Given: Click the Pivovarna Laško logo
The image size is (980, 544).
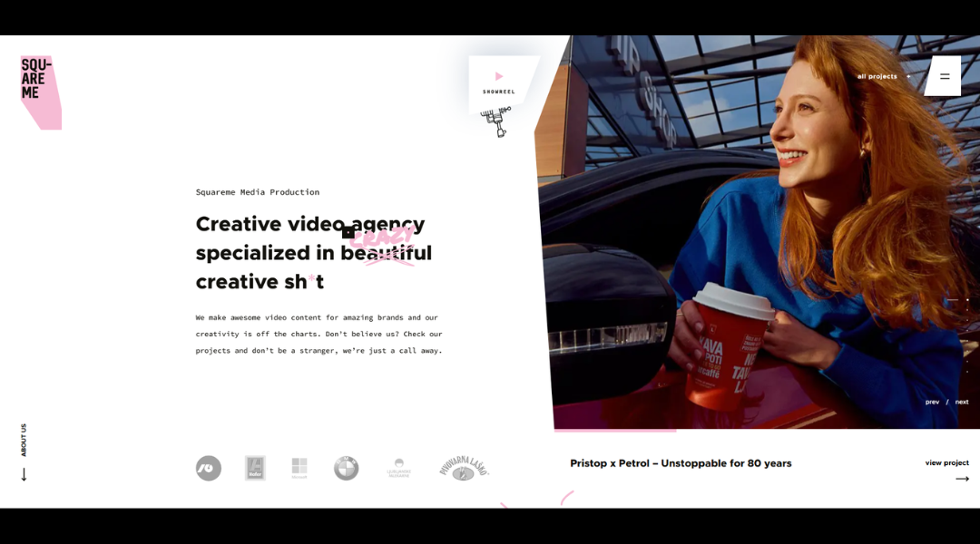Looking at the screenshot, I should click(x=464, y=468).
